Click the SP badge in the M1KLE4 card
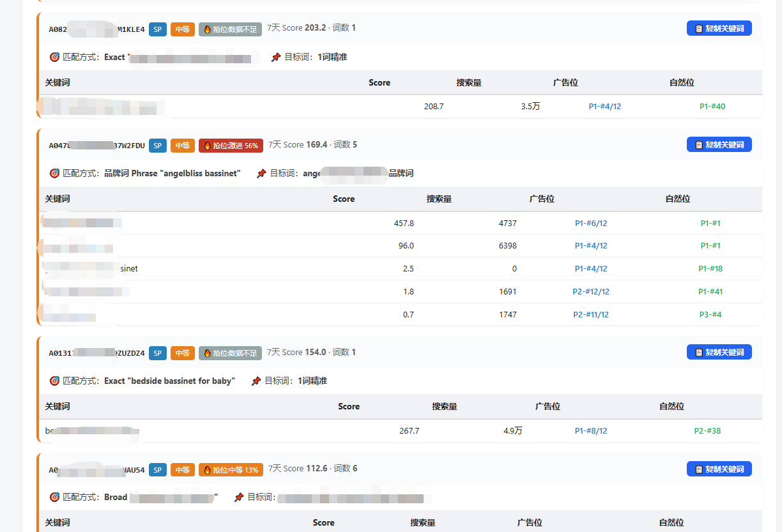This screenshot has height=532, width=782. 158,29
